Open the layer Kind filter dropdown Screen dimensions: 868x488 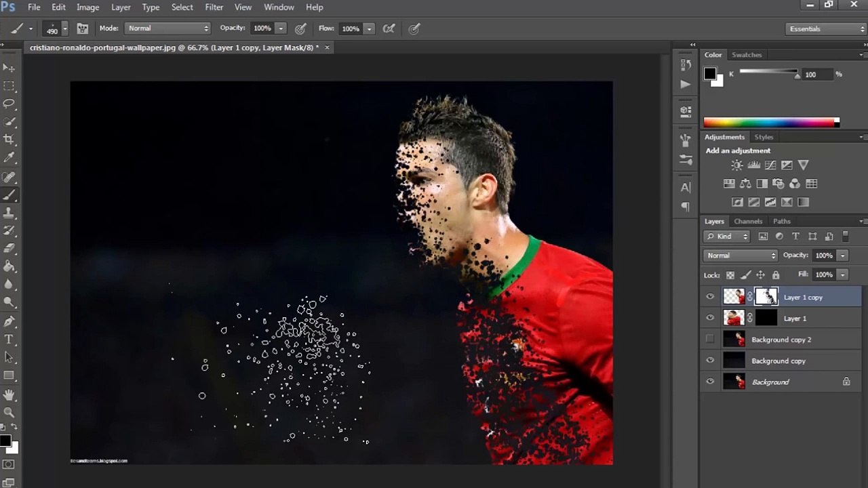(727, 237)
